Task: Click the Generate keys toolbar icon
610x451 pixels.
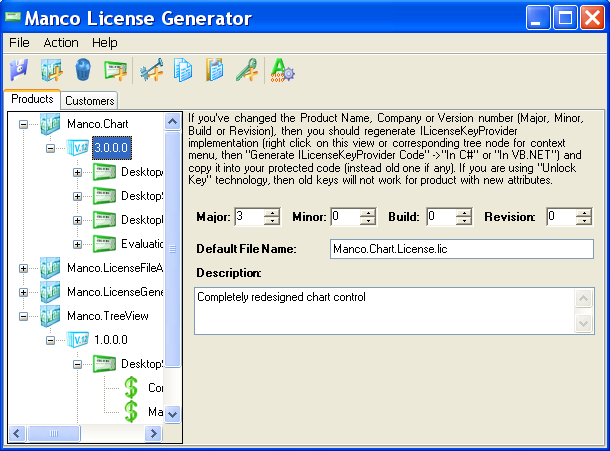Action: pos(151,70)
